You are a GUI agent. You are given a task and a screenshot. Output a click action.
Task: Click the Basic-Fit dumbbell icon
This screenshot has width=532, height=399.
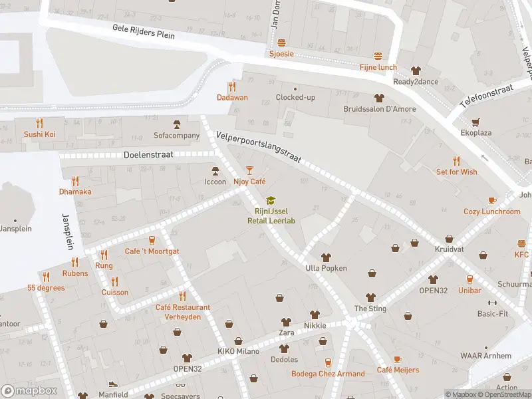492,303
